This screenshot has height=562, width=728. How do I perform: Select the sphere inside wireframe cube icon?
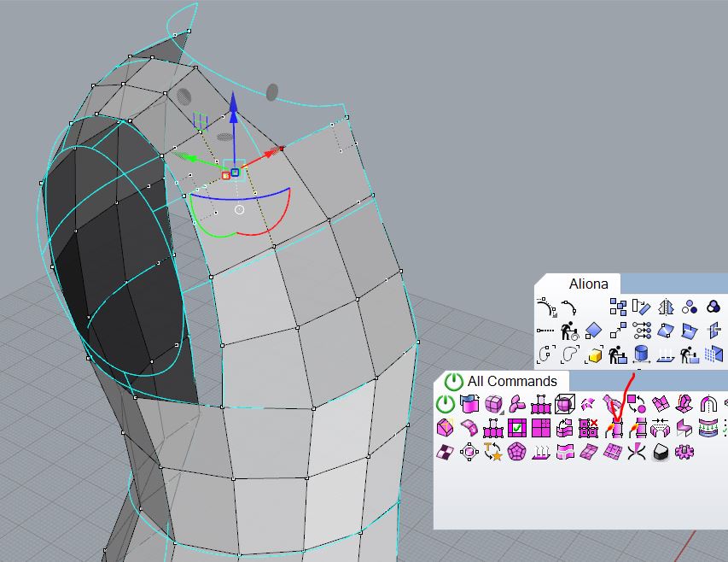(x=565, y=404)
